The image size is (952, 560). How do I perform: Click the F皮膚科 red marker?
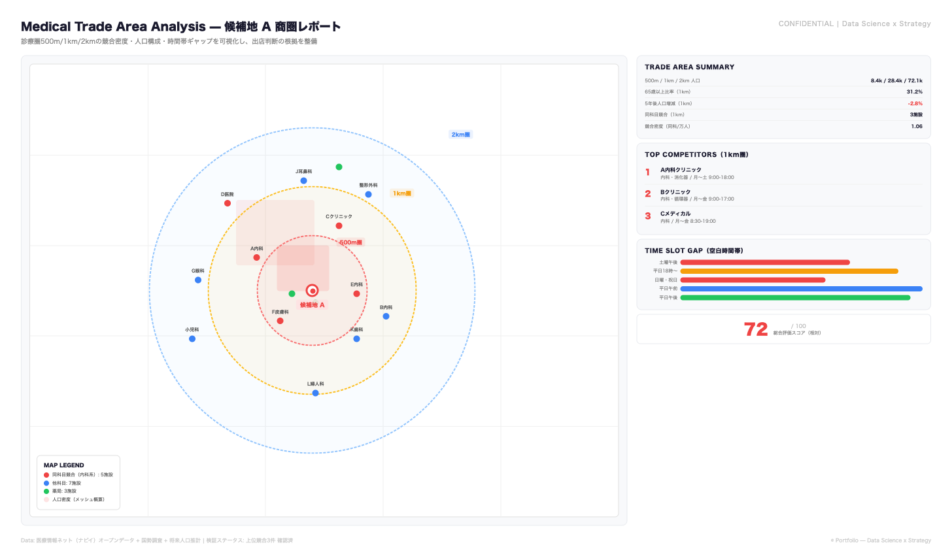[x=280, y=321]
